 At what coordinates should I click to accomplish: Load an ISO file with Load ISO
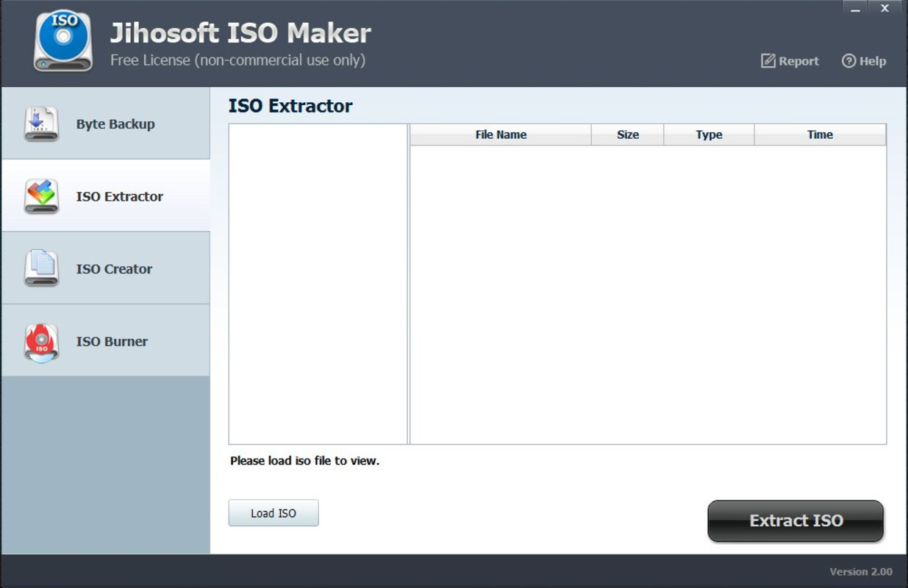pos(274,513)
